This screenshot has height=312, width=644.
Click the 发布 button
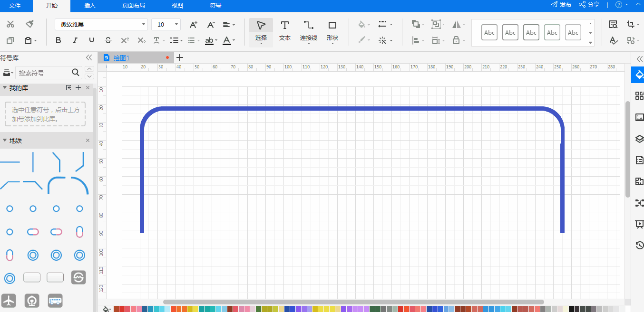point(561,5)
